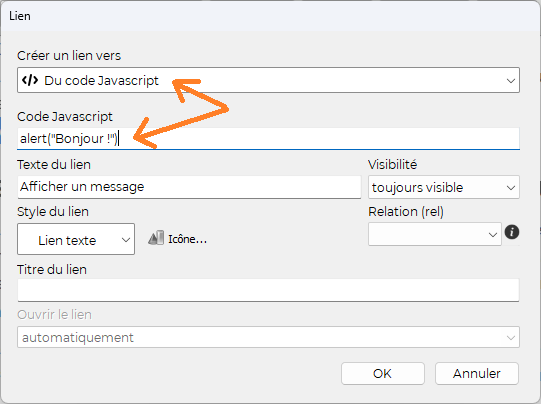The width and height of the screenshot is (541, 404).
Task: Expand the 'Style du lien' combo box
Action: (x=76, y=239)
